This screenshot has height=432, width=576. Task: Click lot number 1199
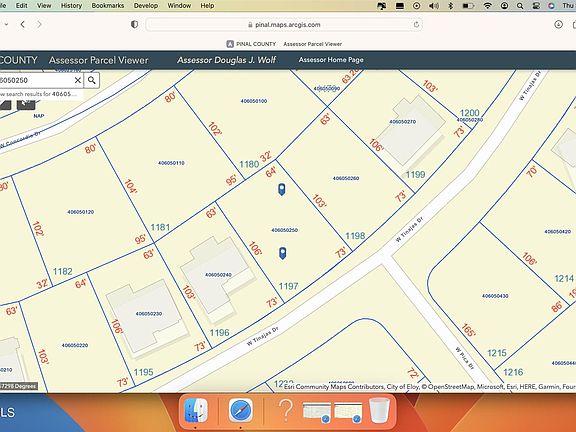pyautogui.click(x=415, y=174)
